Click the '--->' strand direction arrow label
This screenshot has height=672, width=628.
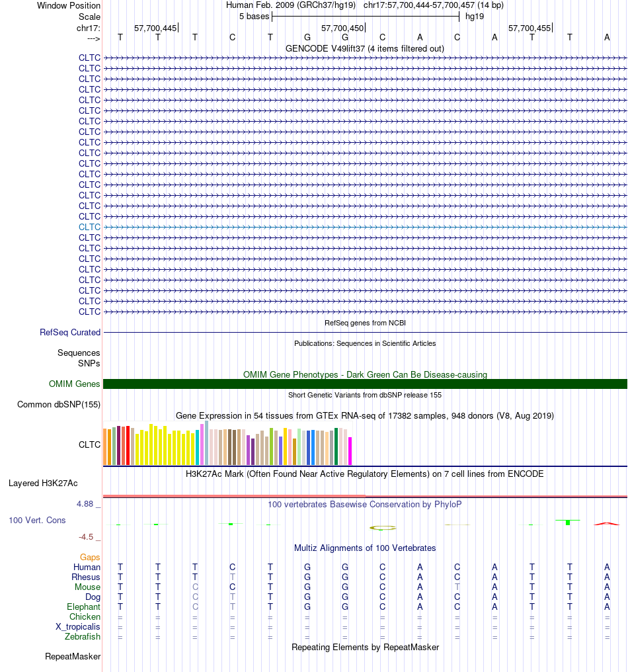click(x=93, y=38)
